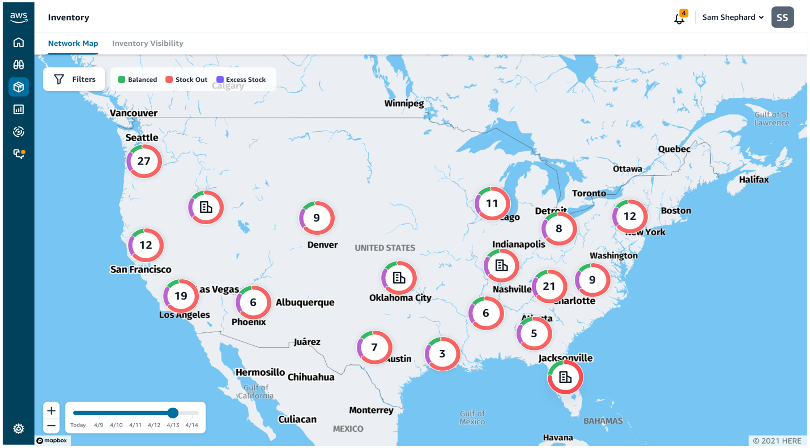Click the Excess Stock legend item

pos(241,80)
